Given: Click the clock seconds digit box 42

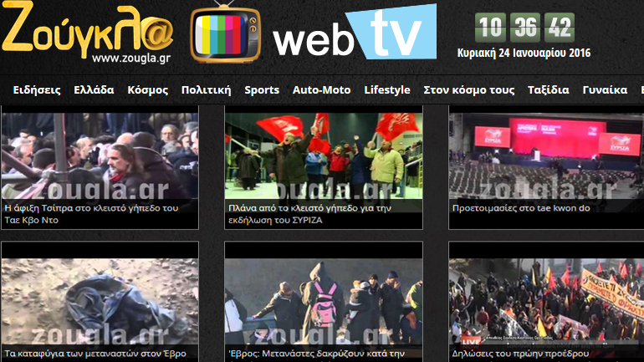Looking at the screenshot, I should tap(560, 28).
